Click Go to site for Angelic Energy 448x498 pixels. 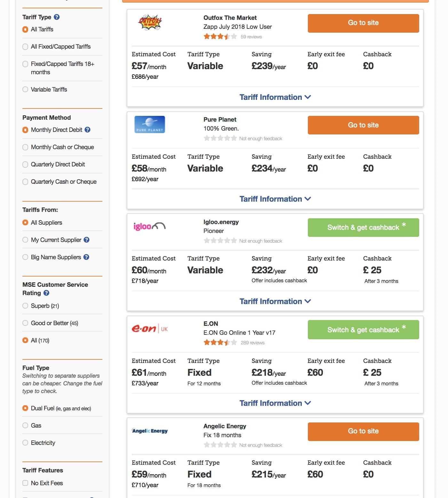pos(363,431)
